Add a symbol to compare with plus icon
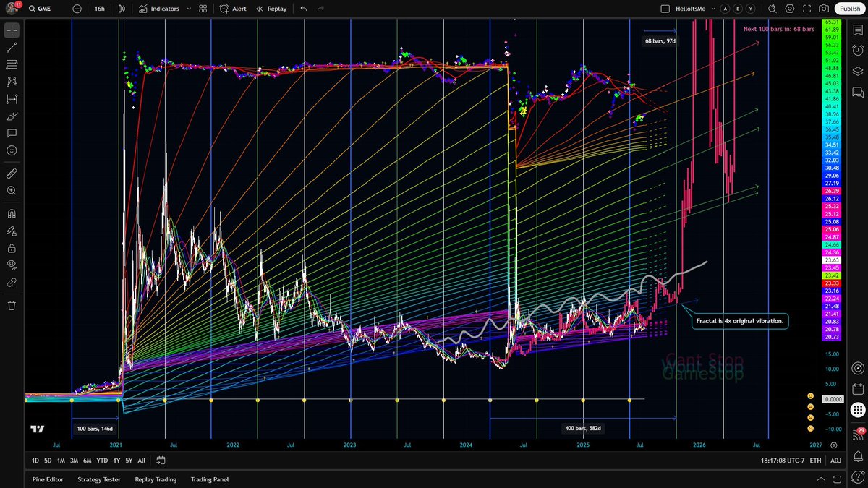868x488 pixels. [77, 9]
